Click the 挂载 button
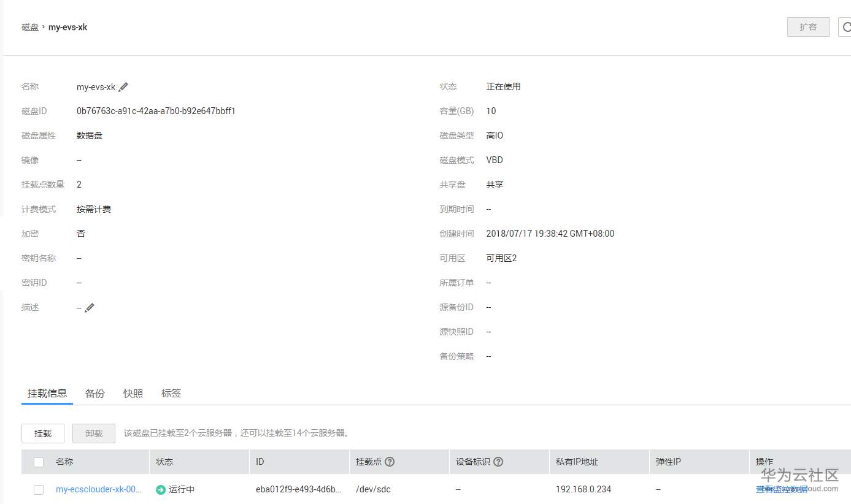Screen dimensions: 851x504 pos(42,433)
